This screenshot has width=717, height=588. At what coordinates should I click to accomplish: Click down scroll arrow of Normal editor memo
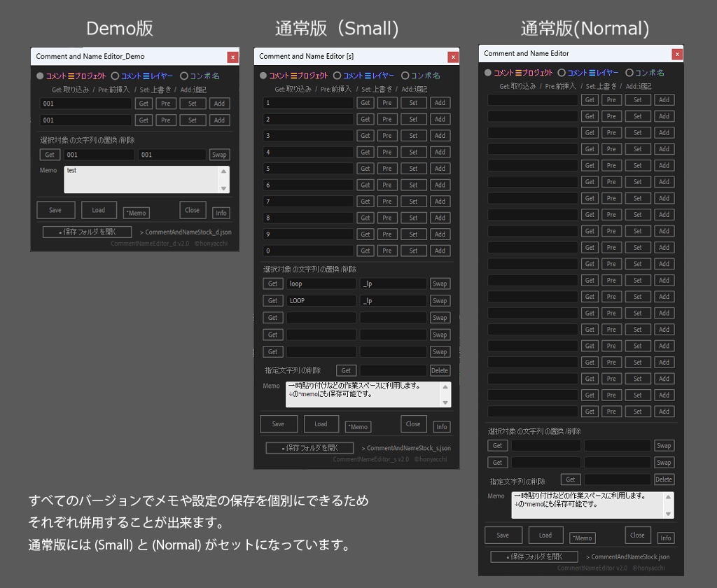pos(669,514)
